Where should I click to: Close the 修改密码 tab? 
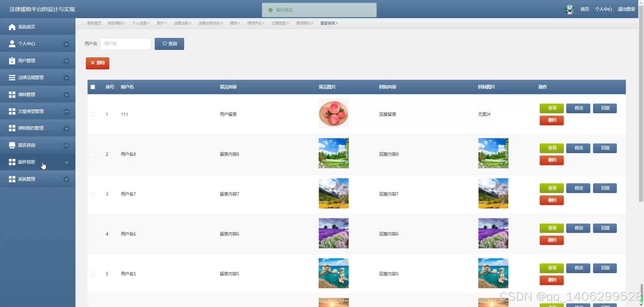click(124, 23)
